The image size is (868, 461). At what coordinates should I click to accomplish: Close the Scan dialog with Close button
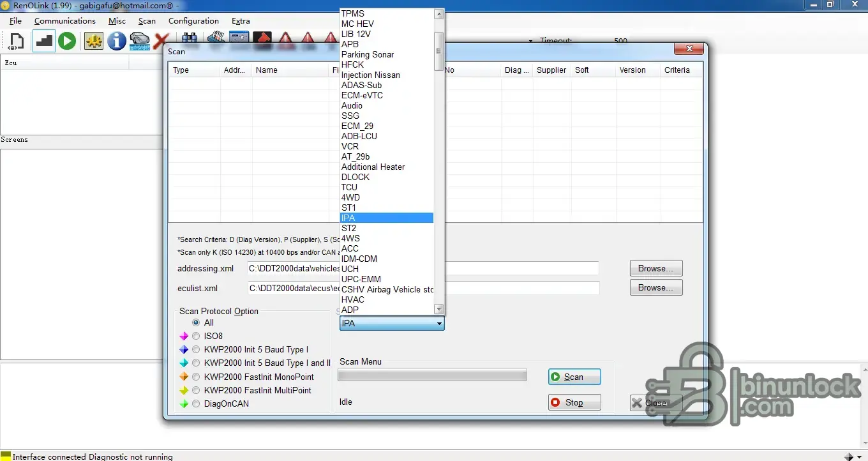[x=656, y=403]
